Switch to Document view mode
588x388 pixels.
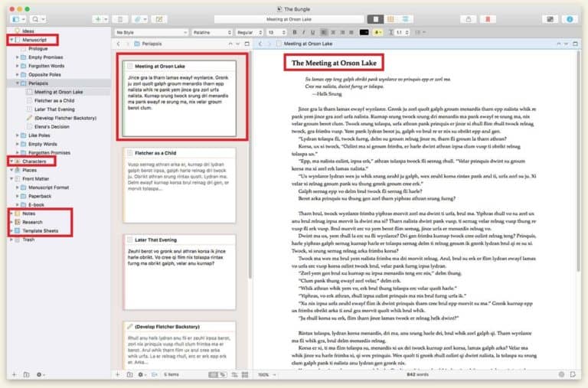click(375, 19)
